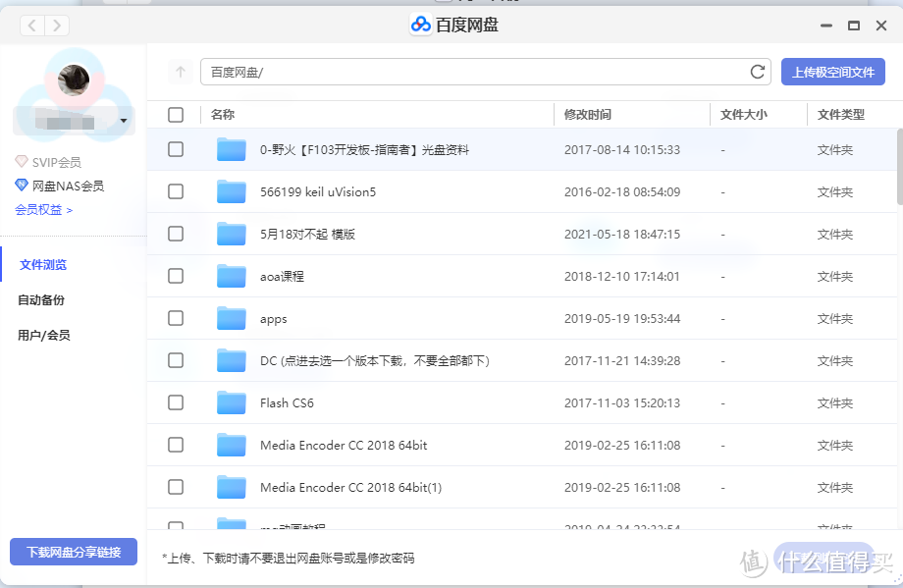Click the folder icon beside Flash CS6
This screenshot has height=588, width=903.
point(231,402)
